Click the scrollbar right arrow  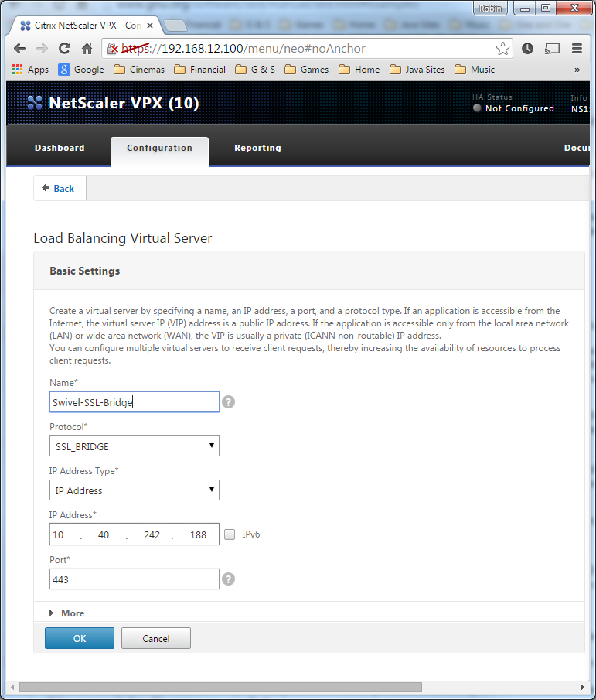click(583, 687)
